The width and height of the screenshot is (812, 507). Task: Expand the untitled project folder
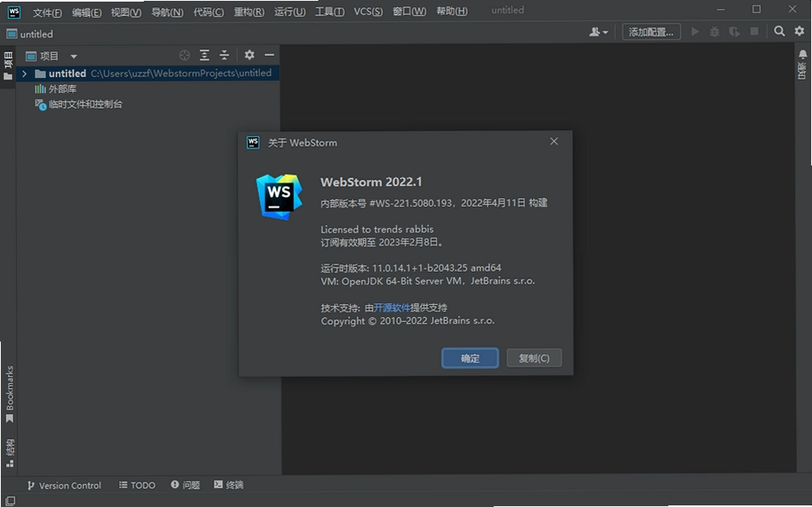24,74
